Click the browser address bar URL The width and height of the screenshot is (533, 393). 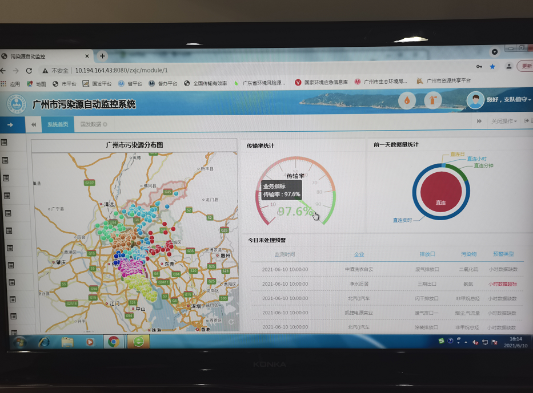coord(121,70)
